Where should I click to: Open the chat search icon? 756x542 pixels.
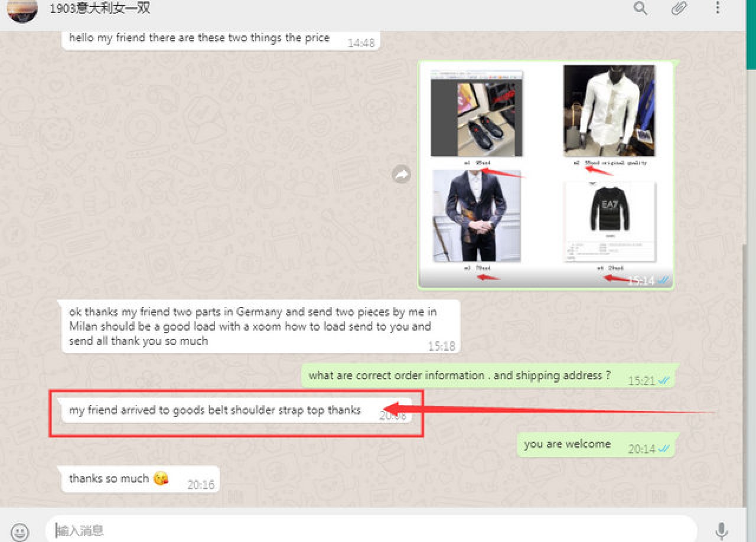point(641,8)
